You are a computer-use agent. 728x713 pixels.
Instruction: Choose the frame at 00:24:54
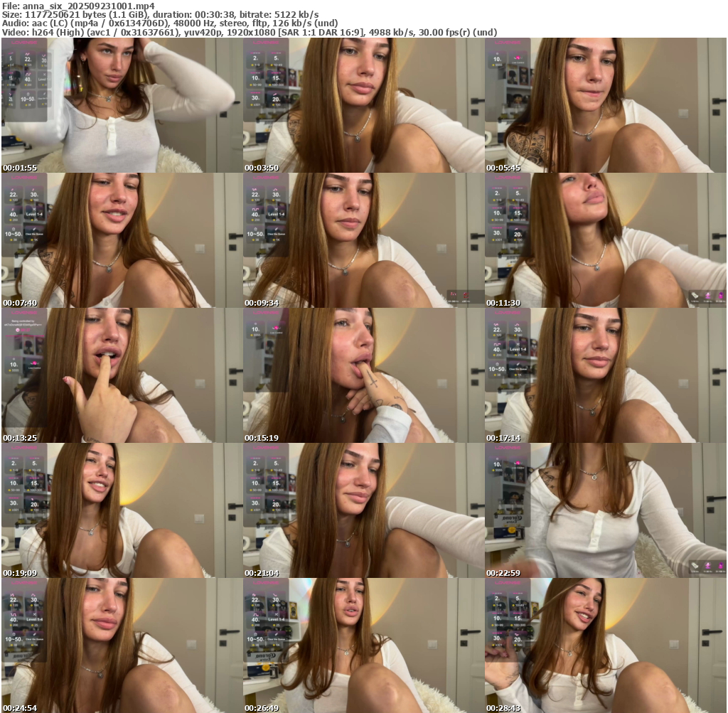tap(122, 645)
